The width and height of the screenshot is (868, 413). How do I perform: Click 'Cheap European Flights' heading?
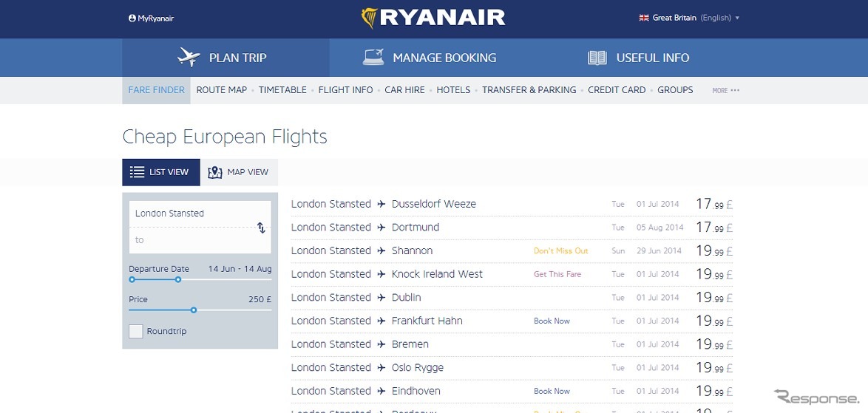(x=225, y=137)
